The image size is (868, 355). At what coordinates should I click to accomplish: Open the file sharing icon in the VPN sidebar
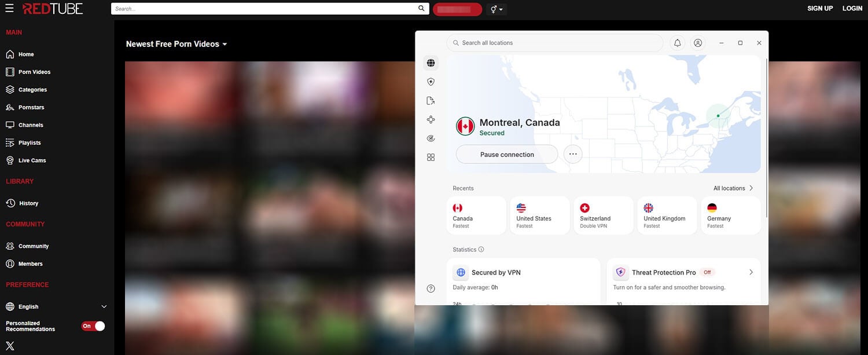point(431,101)
